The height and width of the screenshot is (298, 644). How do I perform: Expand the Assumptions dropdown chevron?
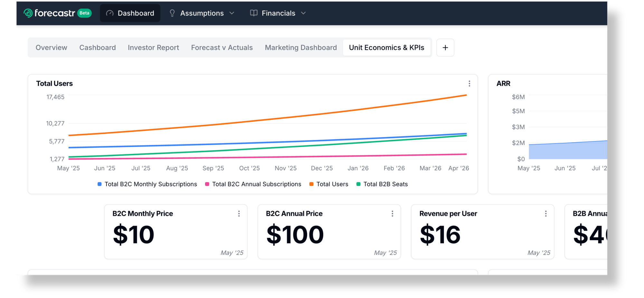click(x=232, y=13)
